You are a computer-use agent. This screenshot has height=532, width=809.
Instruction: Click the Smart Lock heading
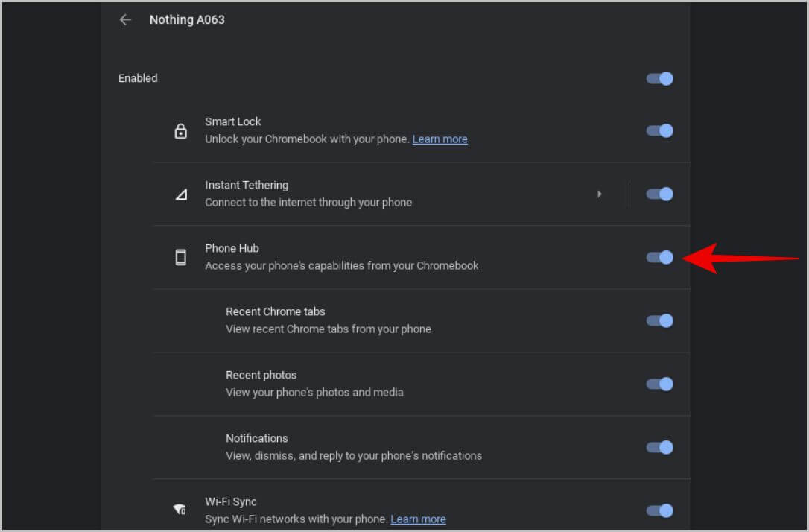pos(232,121)
